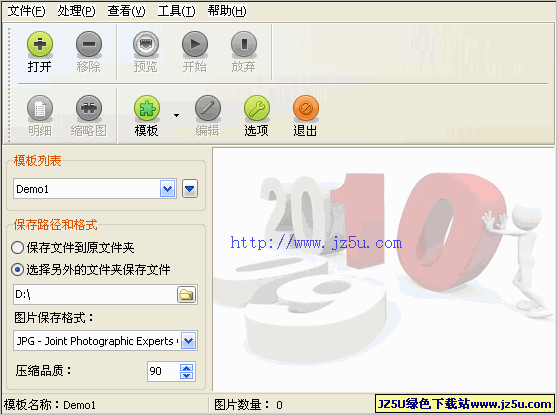The height and width of the screenshot is (415, 557).
Task: Click the 预览 (Preview) toolbar icon
Action: coord(146,44)
